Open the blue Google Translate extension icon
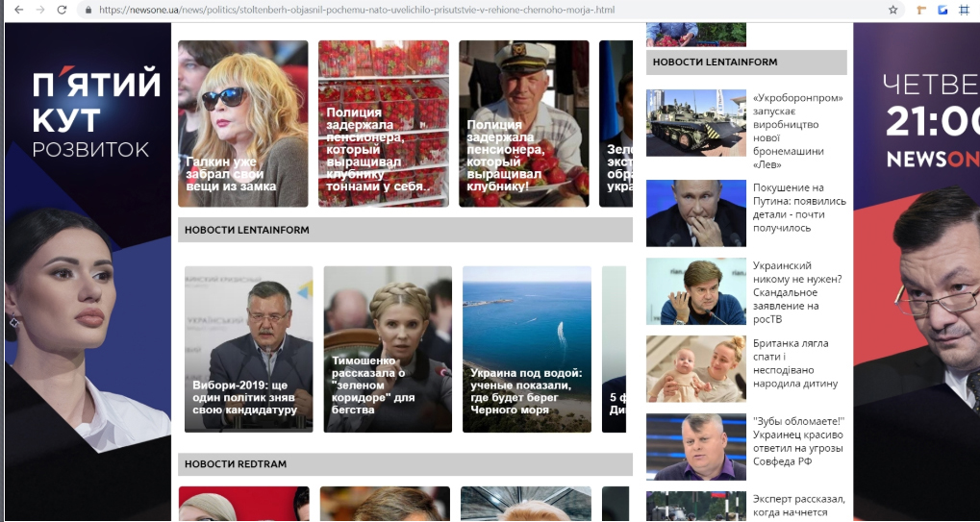This screenshot has height=522, width=980. click(x=942, y=10)
